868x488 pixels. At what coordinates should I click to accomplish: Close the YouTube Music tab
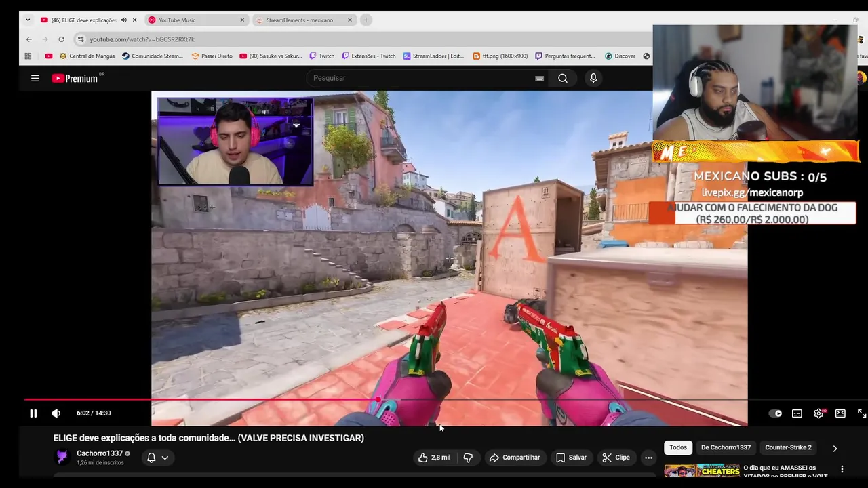point(242,20)
